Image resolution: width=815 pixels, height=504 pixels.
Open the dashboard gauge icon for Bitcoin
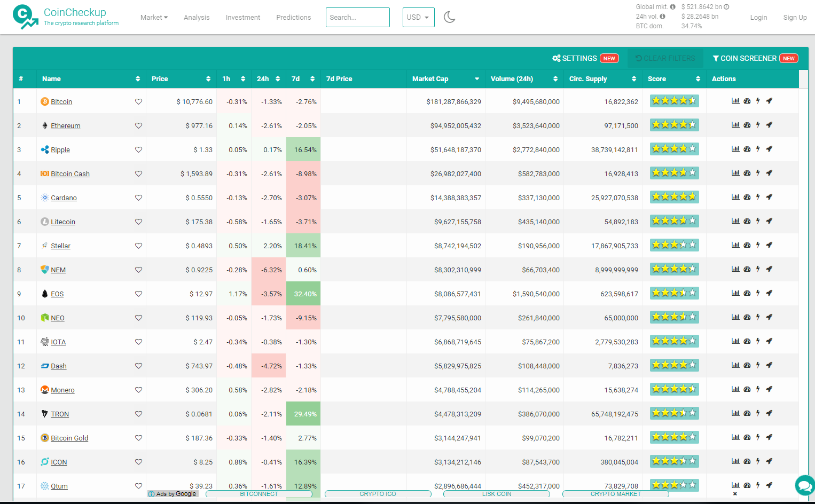pyautogui.click(x=747, y=100)
